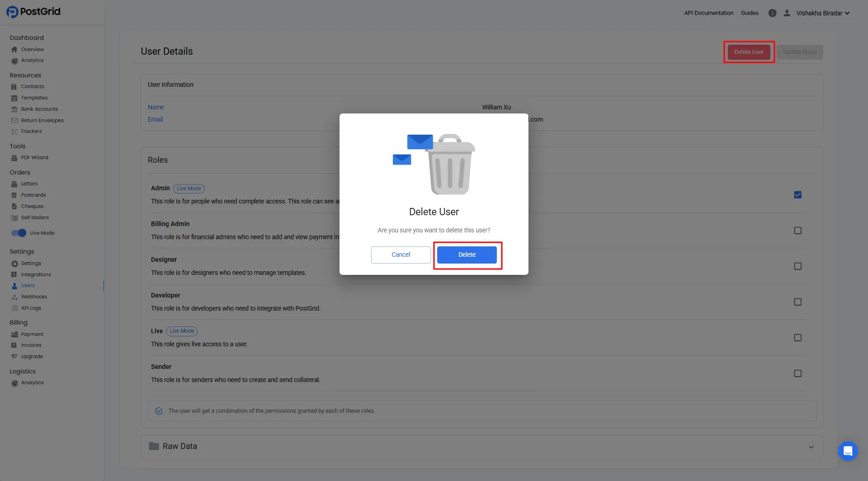The width and height of the screenshot is (868, 481).
Task: Click the Integrations sidebar icon
Action: point(14,274)
